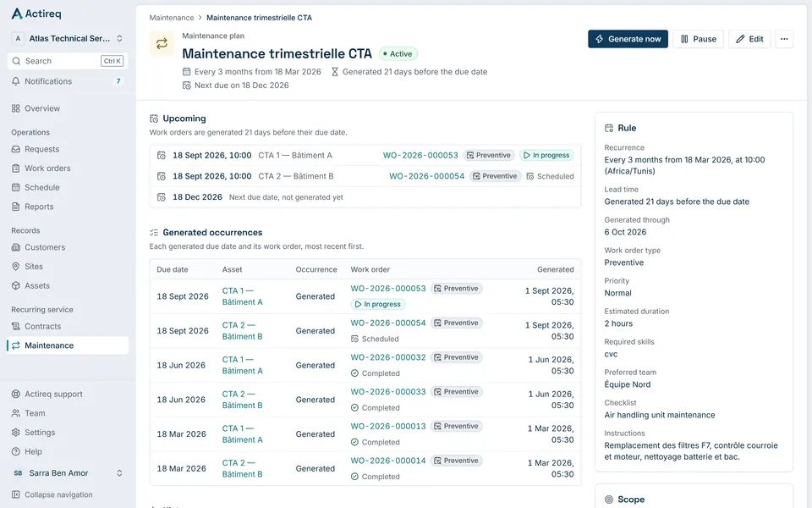Open work order WO-2026-000033
Screen dimensions: 812x508
(x=388, y=392)
